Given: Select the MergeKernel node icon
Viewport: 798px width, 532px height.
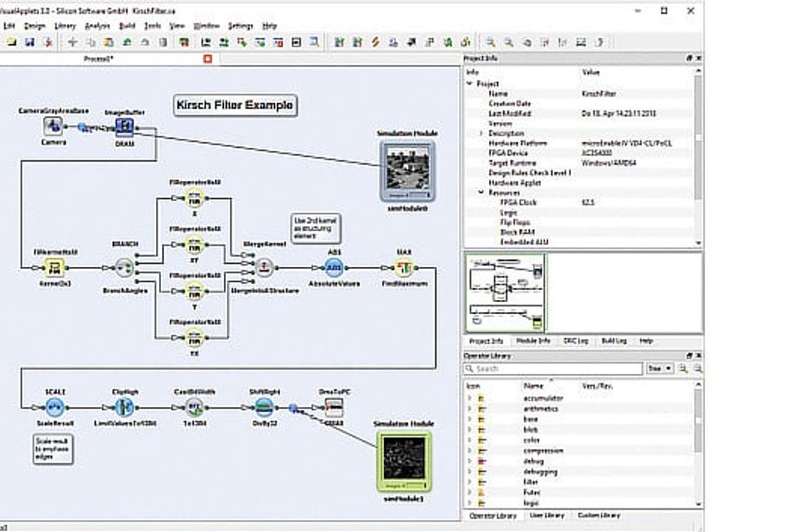Looking at the screenshot, I should click(x=264, y=267).
